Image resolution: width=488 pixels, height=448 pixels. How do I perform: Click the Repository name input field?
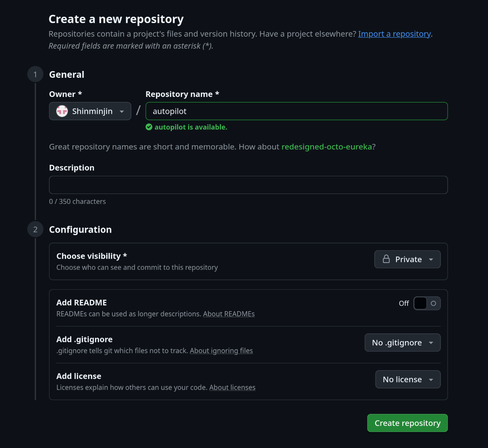(296, 111)
